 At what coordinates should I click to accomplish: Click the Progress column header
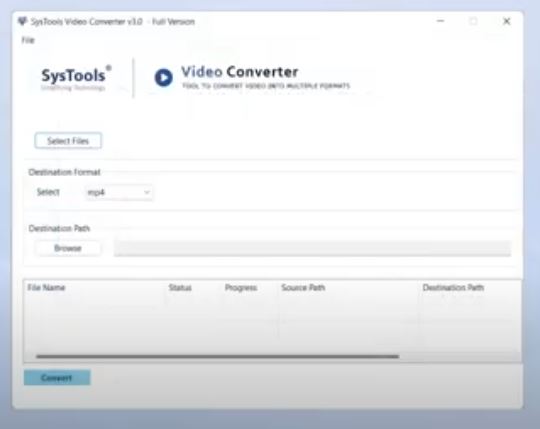pyautogui.click(x=241, y=287)
